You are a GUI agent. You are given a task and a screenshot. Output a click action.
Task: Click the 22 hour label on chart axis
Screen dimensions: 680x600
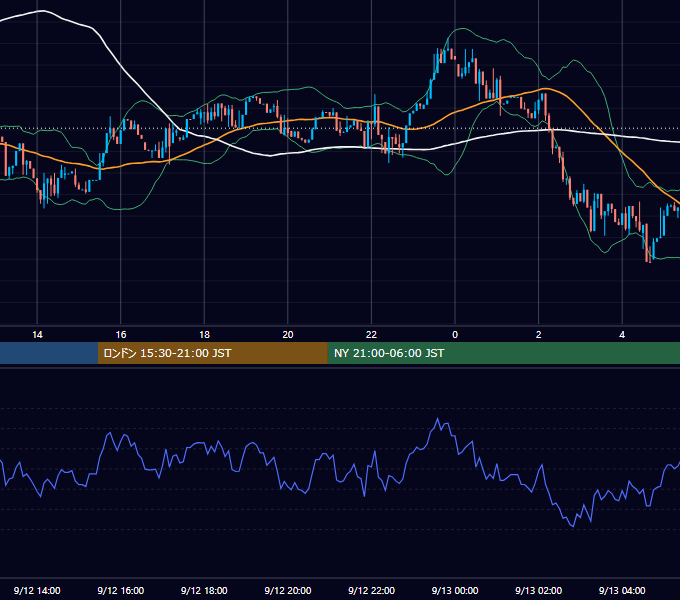pos(371,335)
